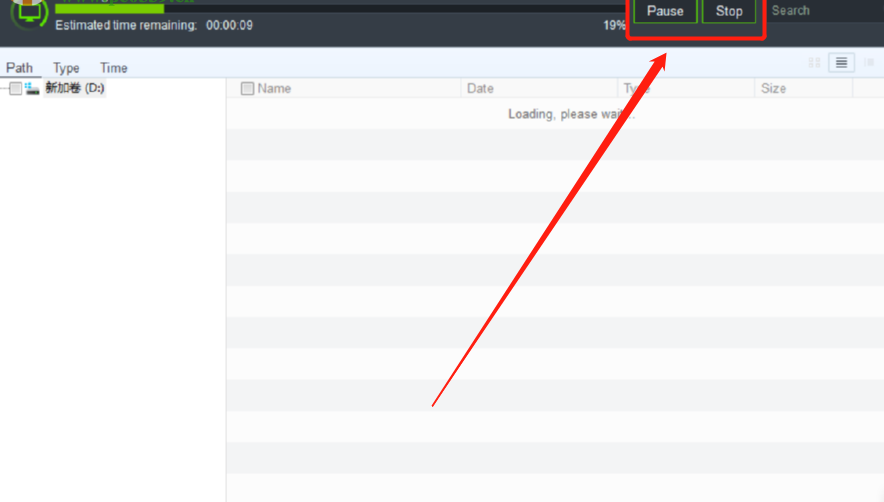Toggle the Name column select-all checkbox
Image resolution: width=884 pixels, height=502 pixels.
tap(247, 88)
